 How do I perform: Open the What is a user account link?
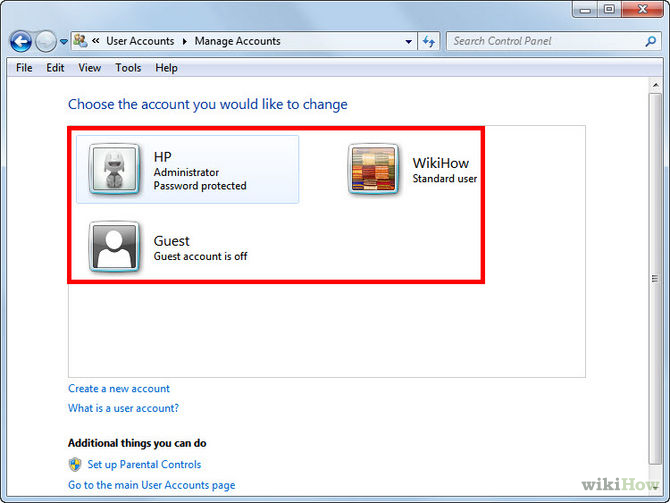123,408
